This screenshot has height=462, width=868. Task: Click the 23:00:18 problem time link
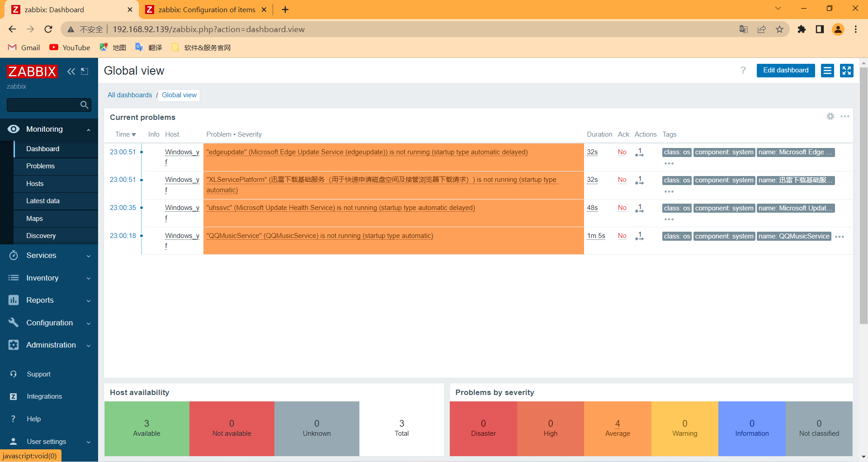pos(123,236)
